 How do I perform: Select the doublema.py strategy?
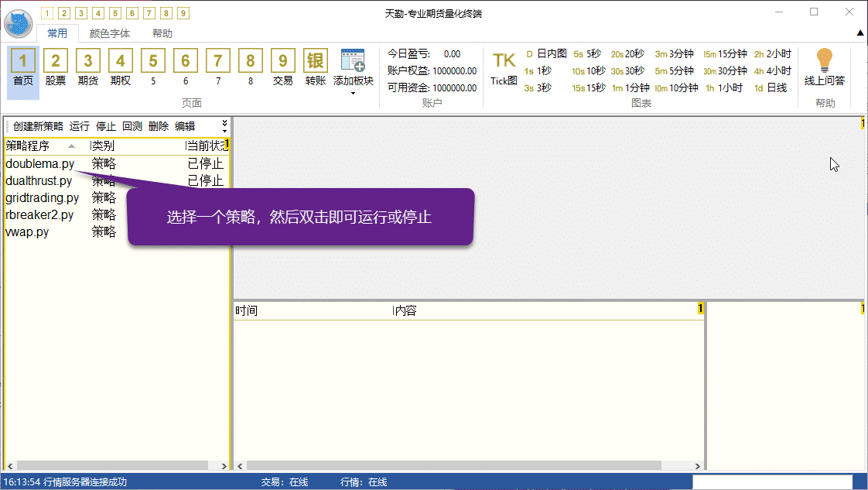pyautogui.click(x=39, y=164)
